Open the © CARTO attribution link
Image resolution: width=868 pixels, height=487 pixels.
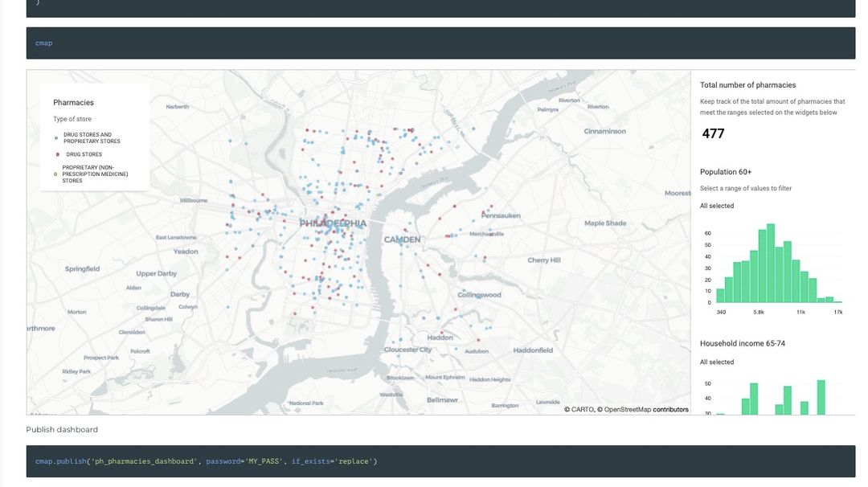tap(581, 409)
